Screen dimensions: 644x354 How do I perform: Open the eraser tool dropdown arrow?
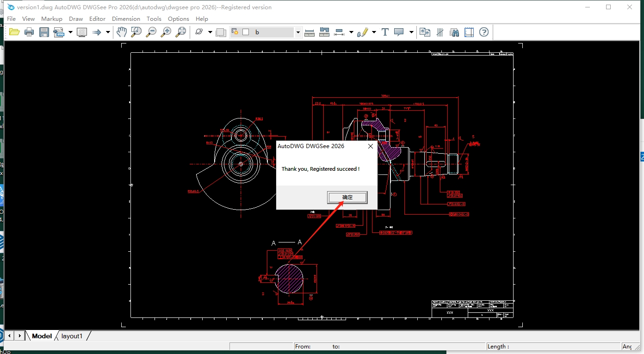tap(210, 32)
